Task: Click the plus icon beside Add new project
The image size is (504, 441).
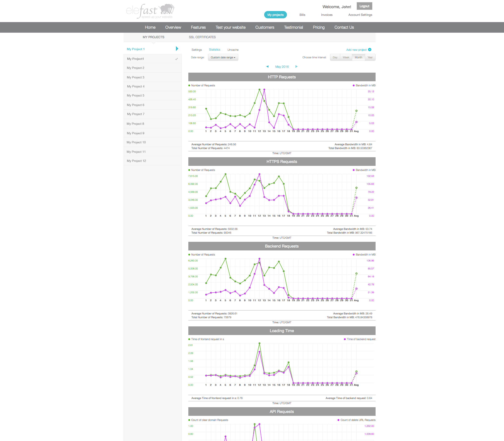Action: pos(370,50)
